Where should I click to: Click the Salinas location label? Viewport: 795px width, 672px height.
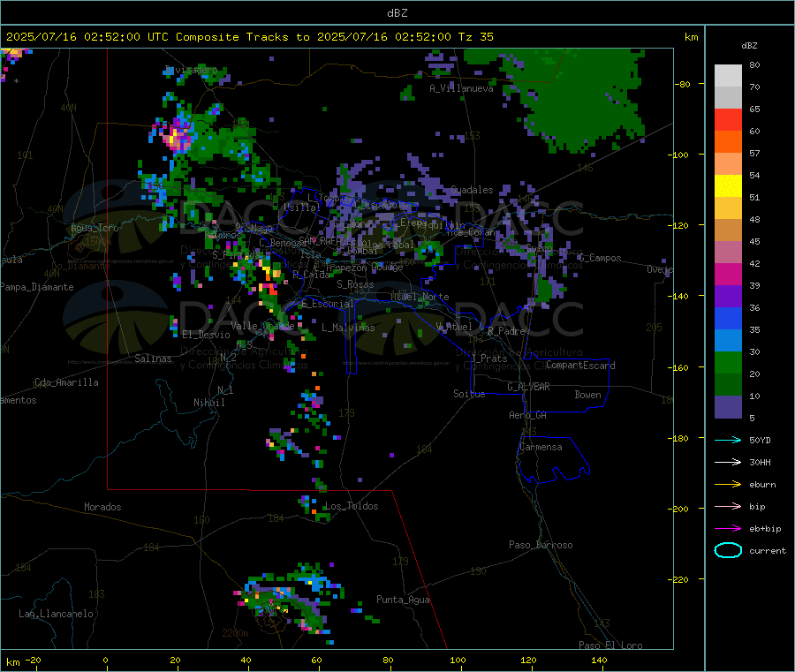click(x=153, y=359)
